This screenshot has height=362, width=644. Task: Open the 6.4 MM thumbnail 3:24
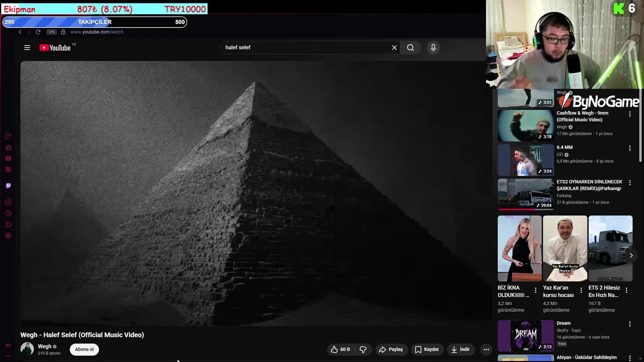525,160
